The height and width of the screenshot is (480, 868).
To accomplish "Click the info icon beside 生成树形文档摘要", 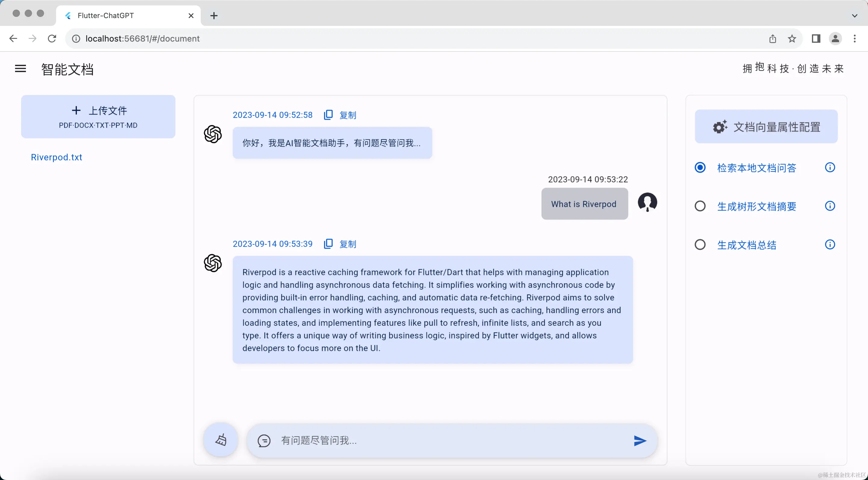I will tap(830, 206).
